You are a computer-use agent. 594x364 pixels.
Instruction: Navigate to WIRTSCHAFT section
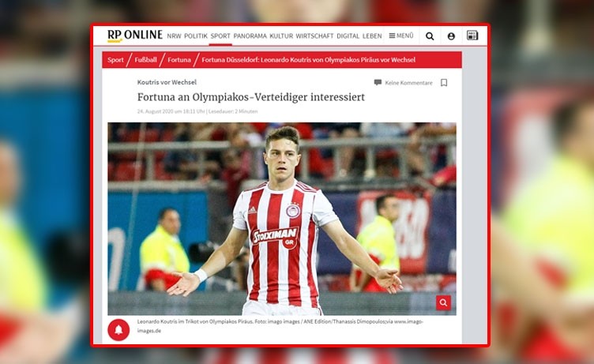(x=314, y=36)
